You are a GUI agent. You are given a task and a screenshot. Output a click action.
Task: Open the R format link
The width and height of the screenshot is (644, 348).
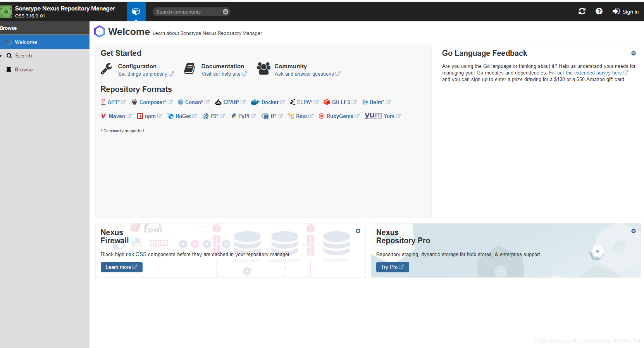pyautogui.click(x=277, y=116)
